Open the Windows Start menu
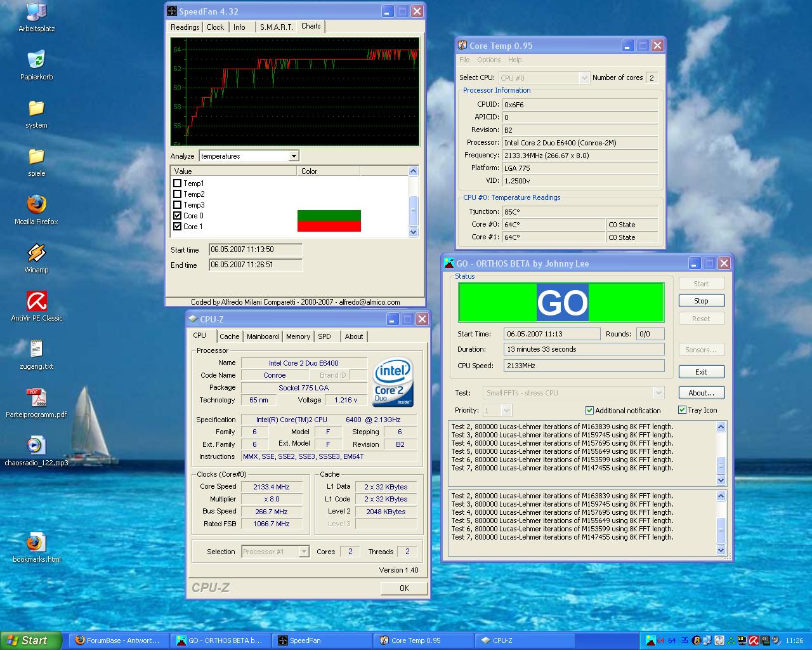This screenshot has height=650, width=812. 31,640
